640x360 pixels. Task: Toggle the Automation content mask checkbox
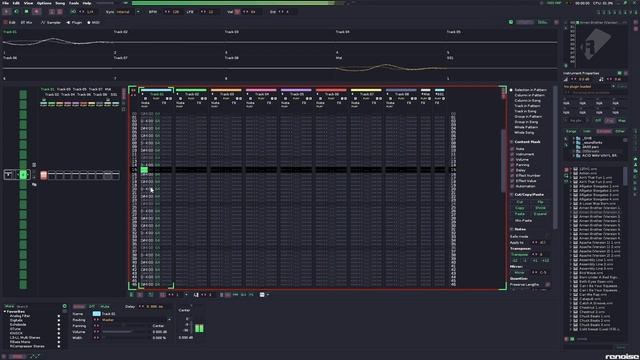tap(512, 186)
